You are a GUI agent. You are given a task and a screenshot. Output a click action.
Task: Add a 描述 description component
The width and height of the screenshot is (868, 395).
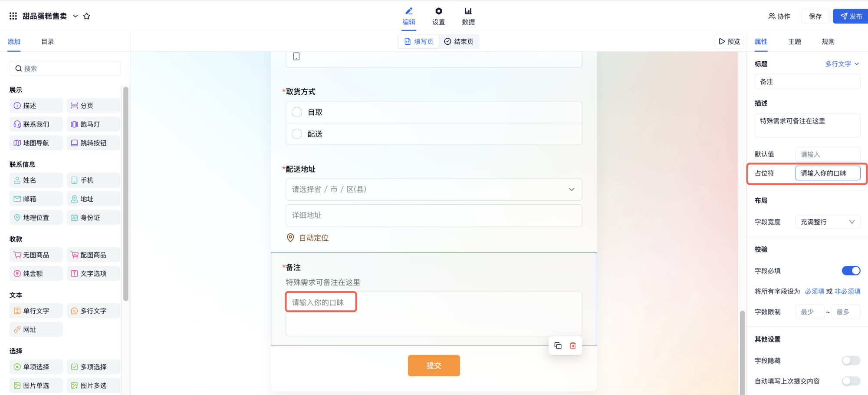(36, 106)
